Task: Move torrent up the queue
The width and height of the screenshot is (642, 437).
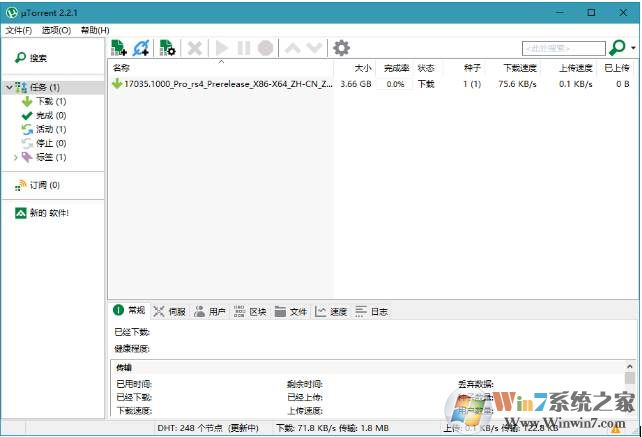Action: [292, 48]
